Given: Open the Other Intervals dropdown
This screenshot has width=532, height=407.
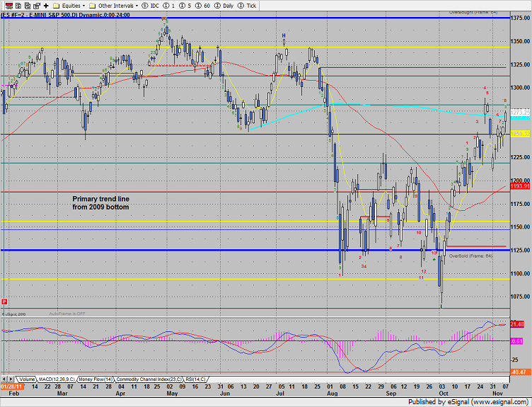Looking at the screenshot, I should tap(114, 6).
